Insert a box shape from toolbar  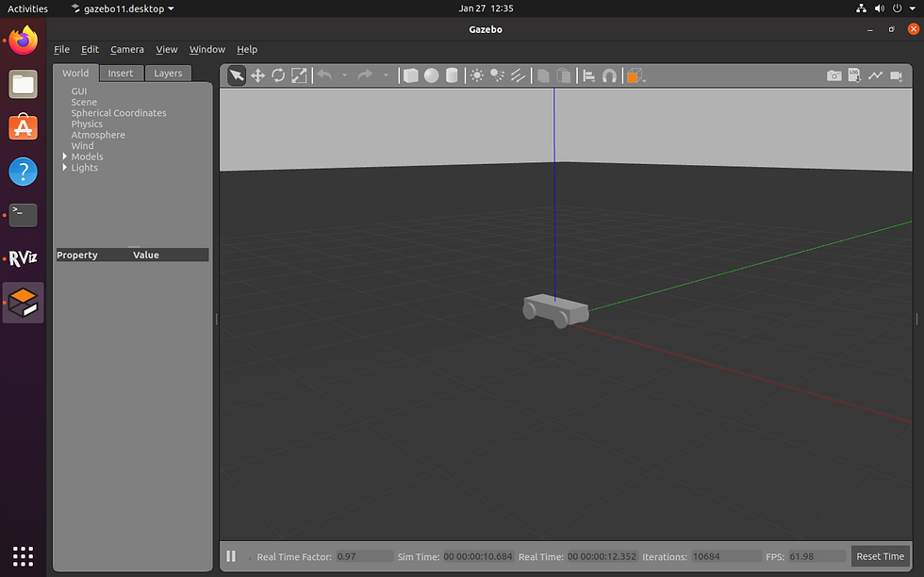point(411,75)
